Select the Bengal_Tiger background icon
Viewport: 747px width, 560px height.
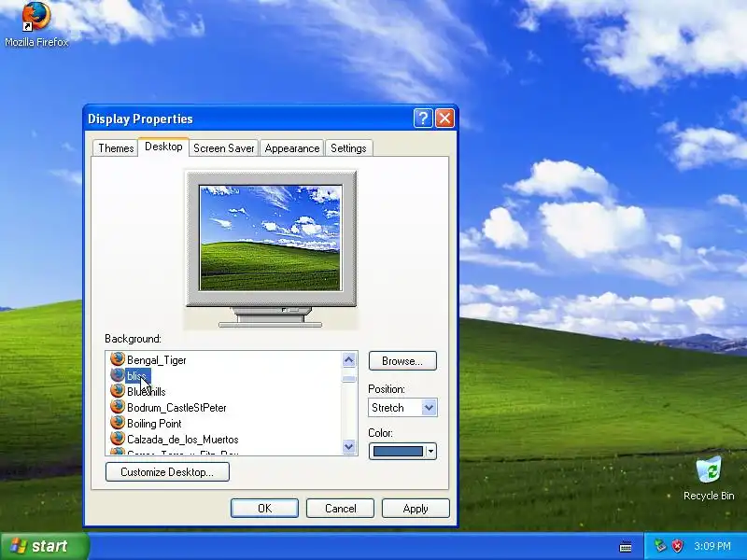tap(118, 359)
